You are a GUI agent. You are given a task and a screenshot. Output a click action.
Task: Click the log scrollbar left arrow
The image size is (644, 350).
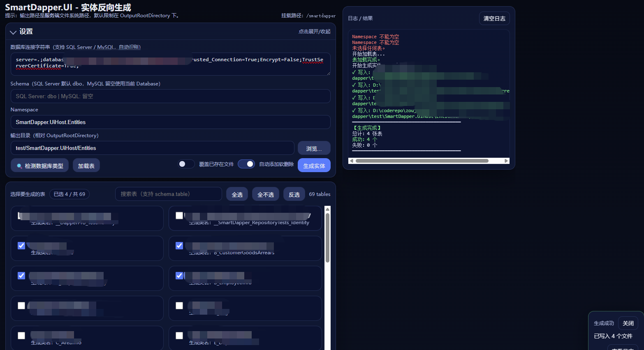click(x=351, y=161)
